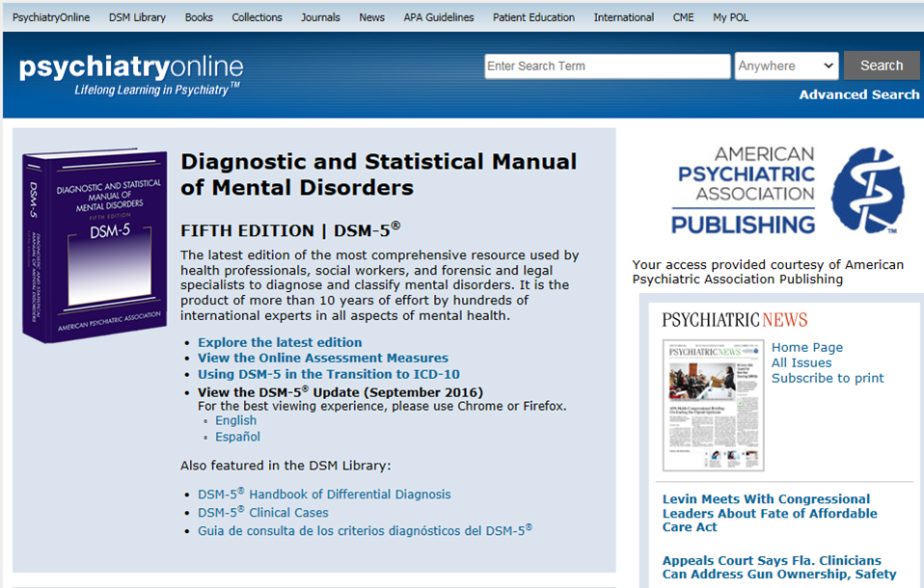This screenshot has width=924, height=588.
Task: Open APA Guidelines in top navigation
Action: coord(439,17)
